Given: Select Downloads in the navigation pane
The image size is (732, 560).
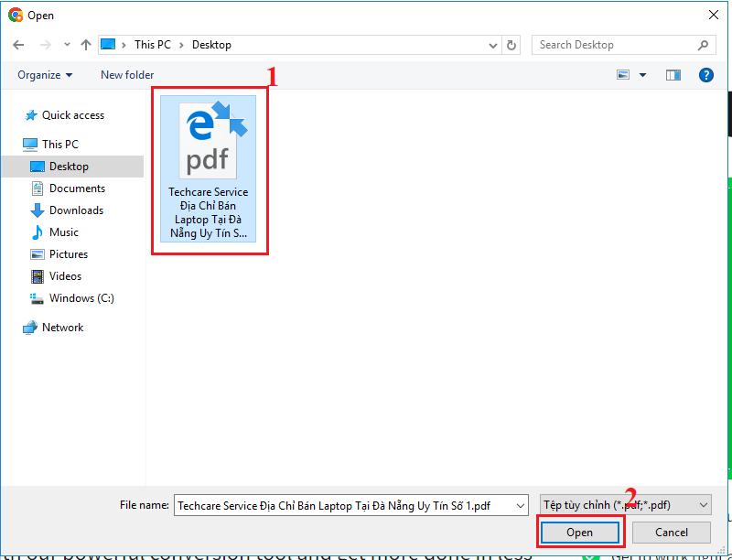Looking at the screenshot, I should point(77,210).
